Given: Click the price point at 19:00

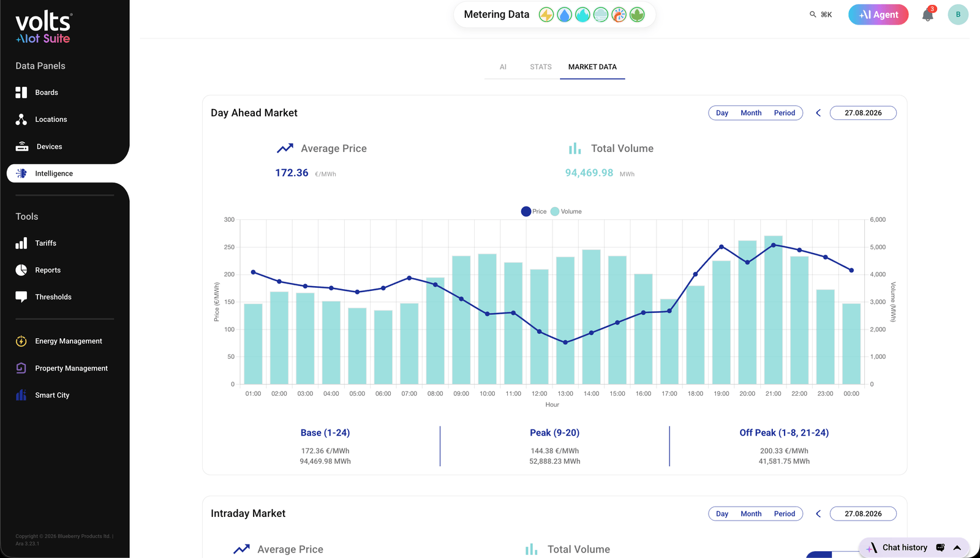Looking at the screenshot, I should tap(722, 247).
